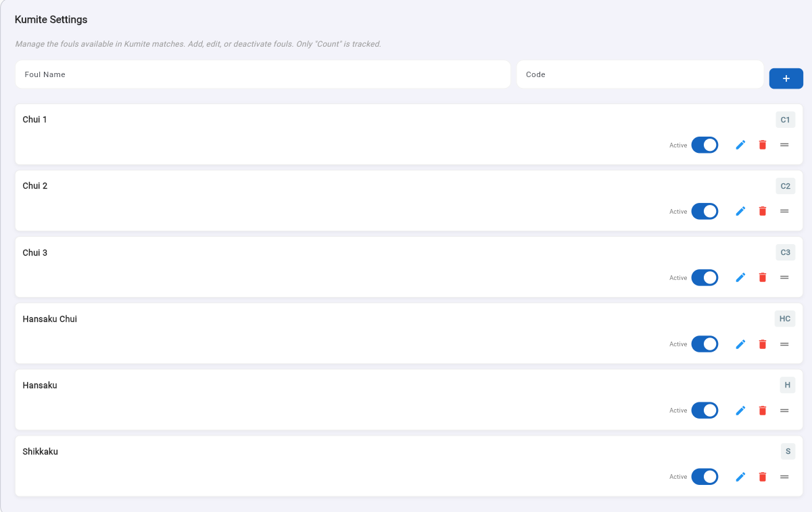Screen dimensions: 812x512
Task: Turn off the Active toggle for Shikkaku
Action: 704,476
